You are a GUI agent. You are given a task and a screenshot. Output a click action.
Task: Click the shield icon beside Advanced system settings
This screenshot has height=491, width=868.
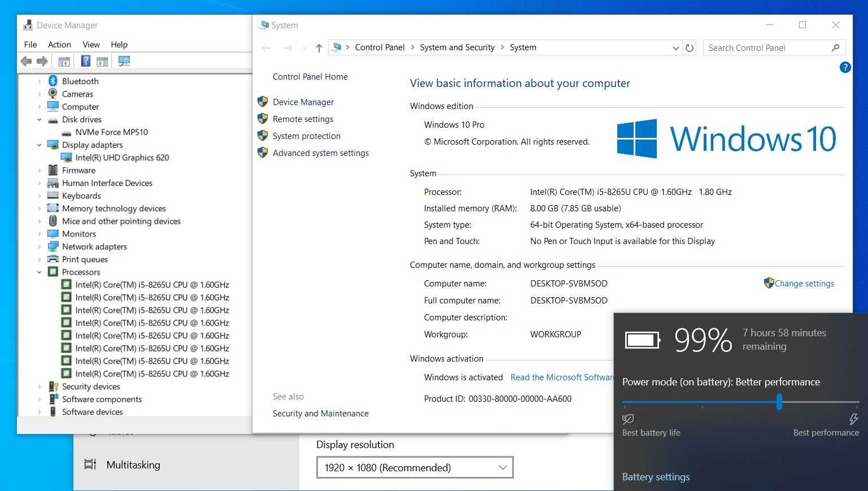click(263, 153)
